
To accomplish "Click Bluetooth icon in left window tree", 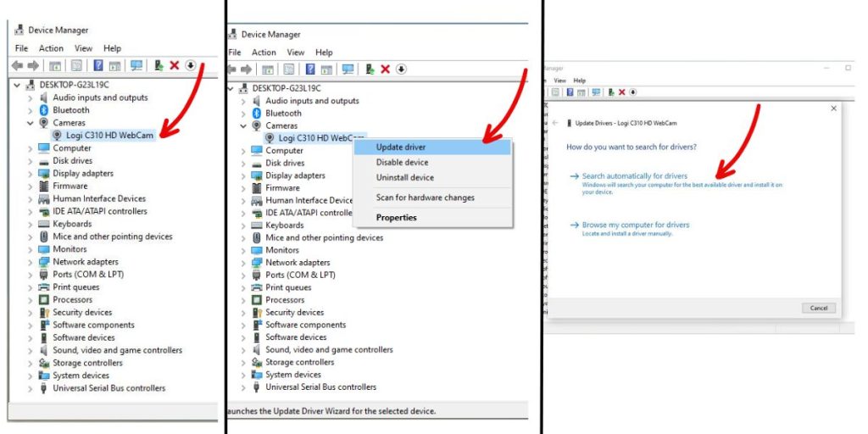I will click(44, 110).
